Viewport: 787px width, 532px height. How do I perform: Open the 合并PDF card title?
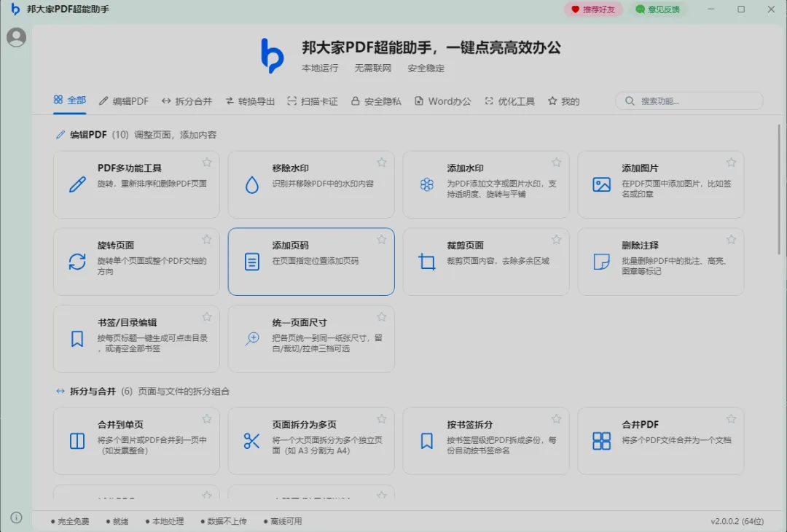pyautogui.click(x=640, y=425)
